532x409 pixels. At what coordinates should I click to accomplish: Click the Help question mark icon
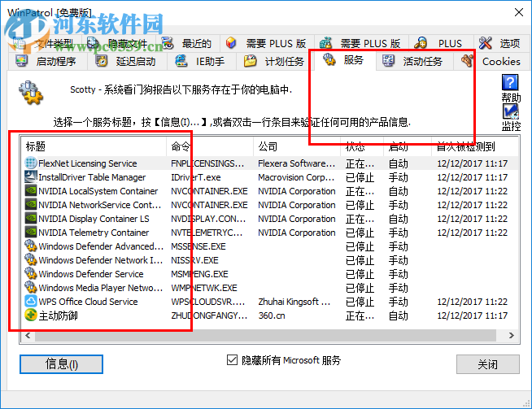click(510, 82)
